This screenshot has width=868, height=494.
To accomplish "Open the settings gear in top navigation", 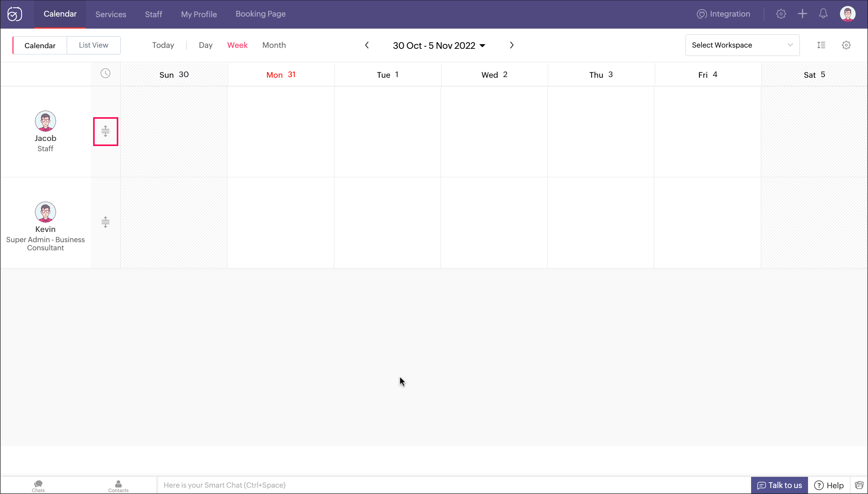I will pos(781,14).
